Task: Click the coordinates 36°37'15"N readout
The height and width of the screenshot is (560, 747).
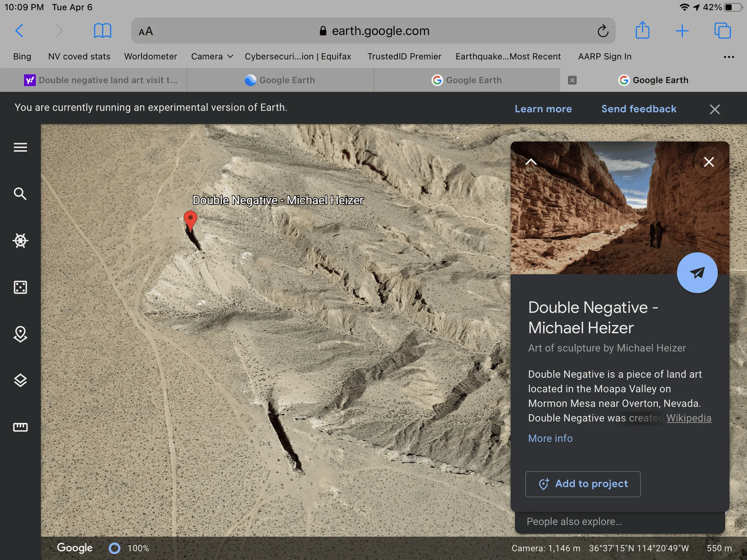Action: (639, 548)
